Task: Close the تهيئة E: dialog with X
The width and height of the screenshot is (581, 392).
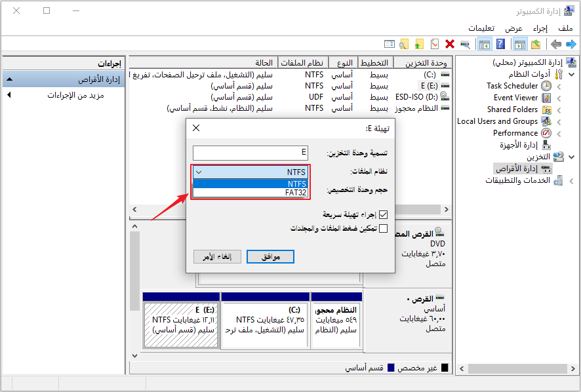Action: coord(196,128)
